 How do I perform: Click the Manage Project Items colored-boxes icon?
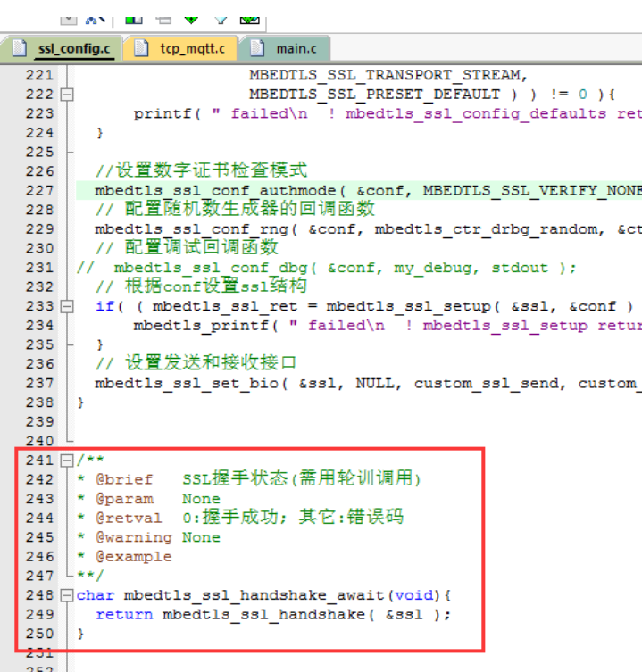(x=133, y=18)
